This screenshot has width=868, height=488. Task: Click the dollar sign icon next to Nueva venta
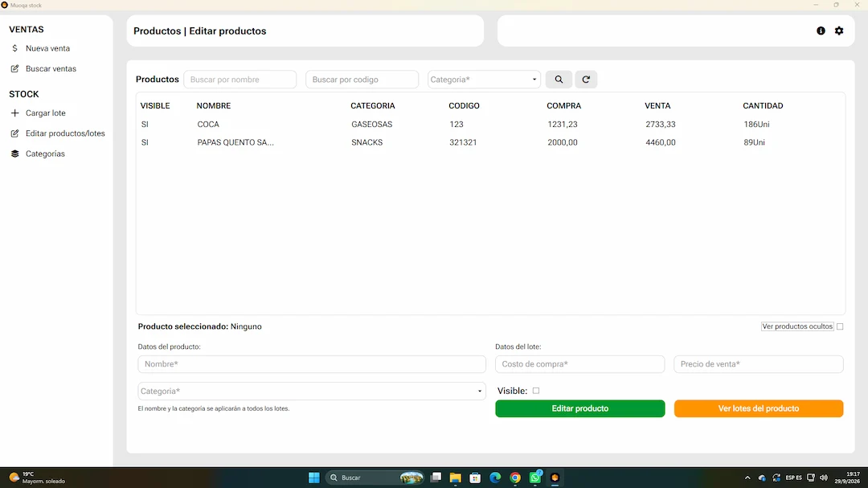[15, 48]
